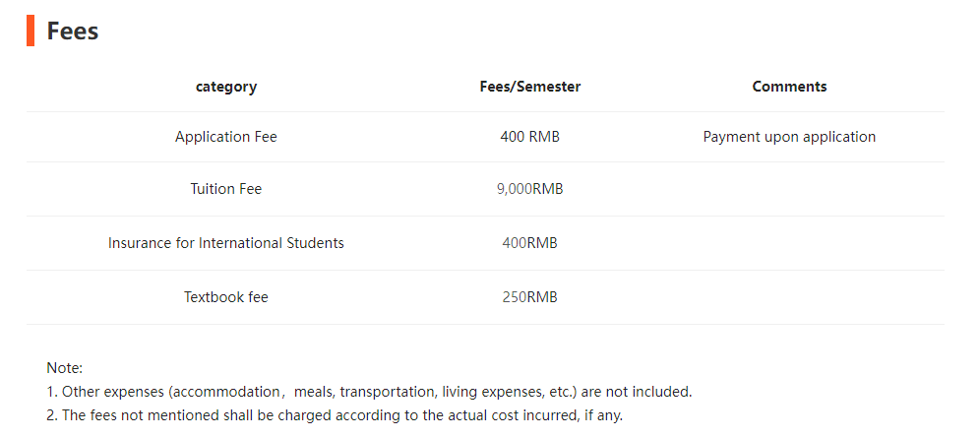Click the empty Comments cell for Insurance
This screenshot has width=980, height=438.
[789, 243]
